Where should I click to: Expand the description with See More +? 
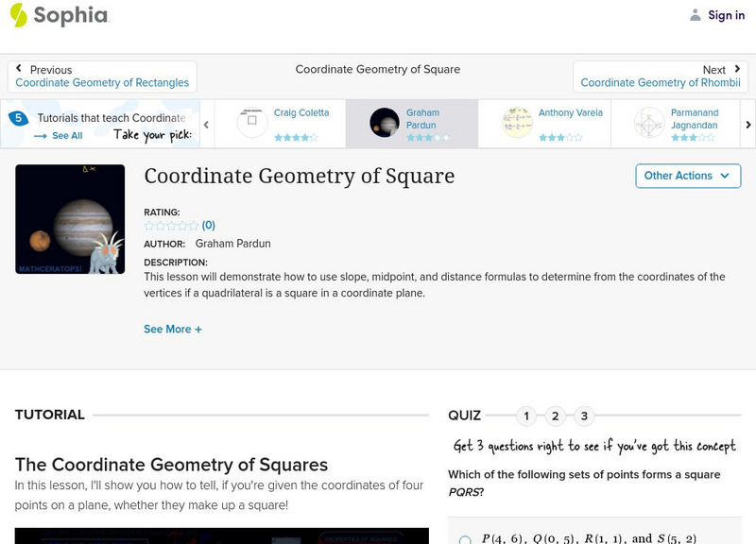(x=173, y=330)
